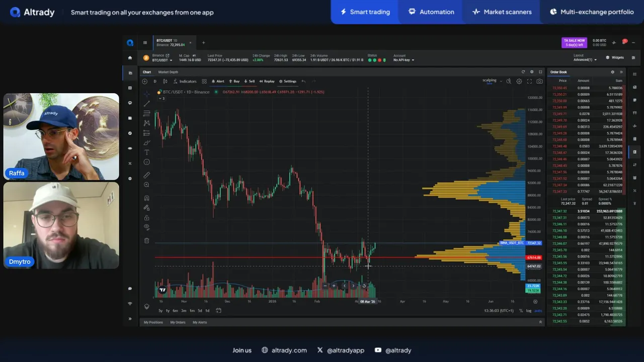This screenshot has height=362, width=644.
Task: Open the chat bubble icon in left sidebar
Action: (x=130, y=289)
